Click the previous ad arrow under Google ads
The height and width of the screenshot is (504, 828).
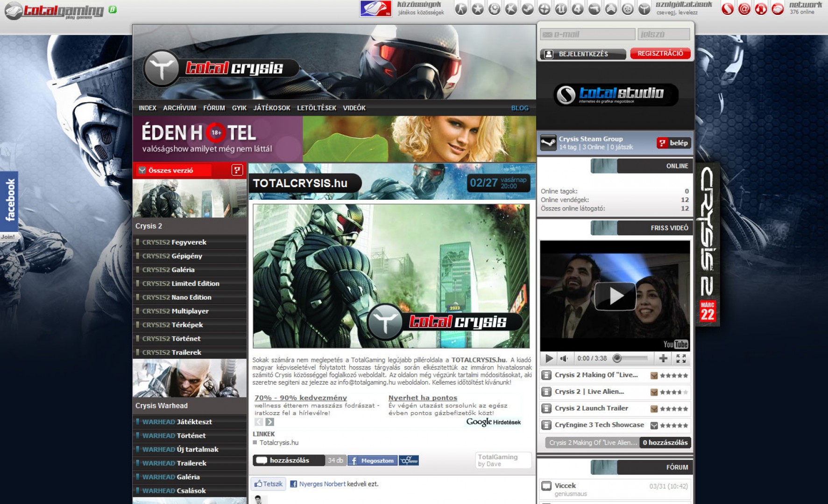tap(259, 422)
